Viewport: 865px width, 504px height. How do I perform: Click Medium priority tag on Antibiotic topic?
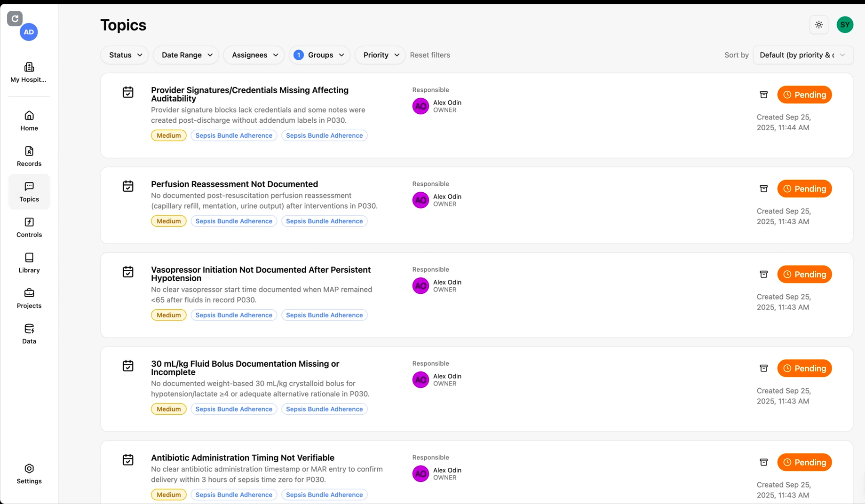pos(168,495)
